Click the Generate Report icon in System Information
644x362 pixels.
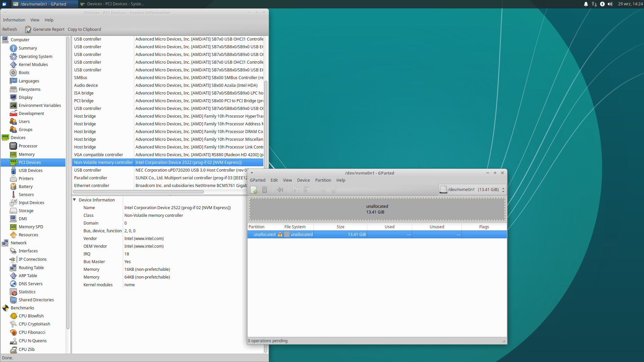click(x=28, y=29)
